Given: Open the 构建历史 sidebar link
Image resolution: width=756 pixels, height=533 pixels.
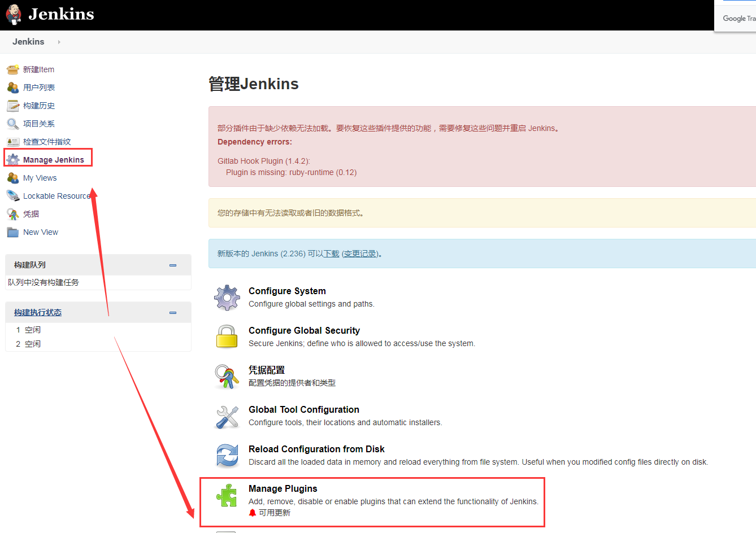Looking at the screenshot, I should 39,106.
